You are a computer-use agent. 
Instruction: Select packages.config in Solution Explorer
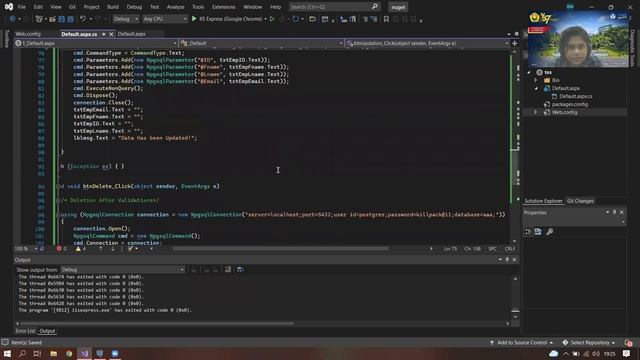(570, 104)
